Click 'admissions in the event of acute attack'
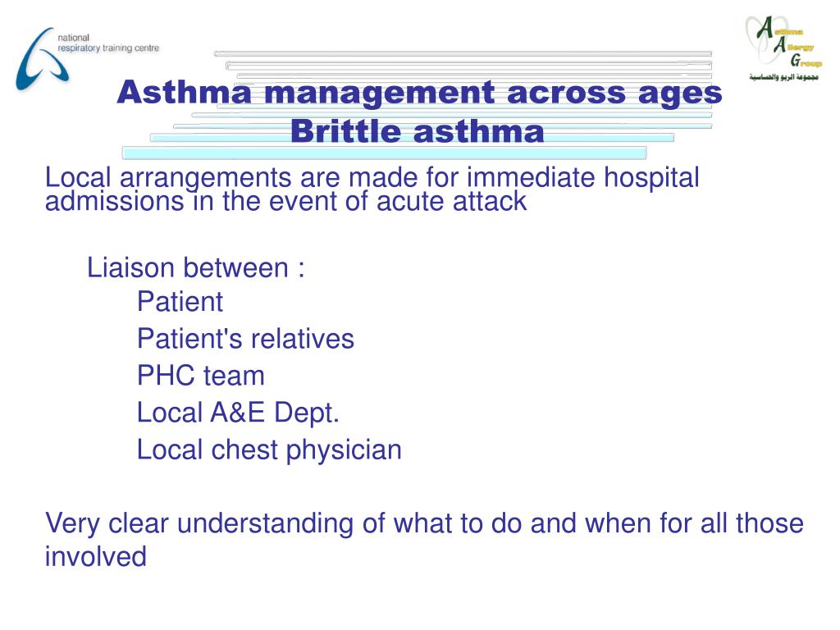Viewport: 840px width, 630px height. pyautogui.click(x=285, y=202)
